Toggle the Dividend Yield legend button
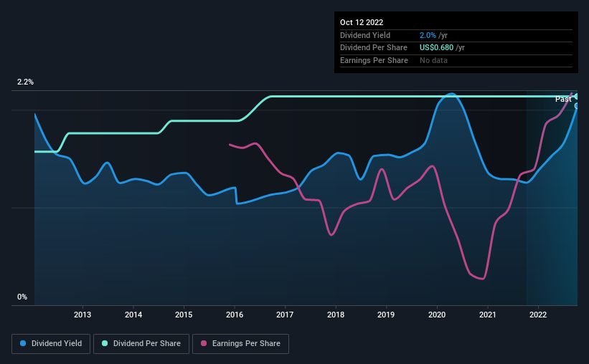589x364 pixels. [51, 344]
